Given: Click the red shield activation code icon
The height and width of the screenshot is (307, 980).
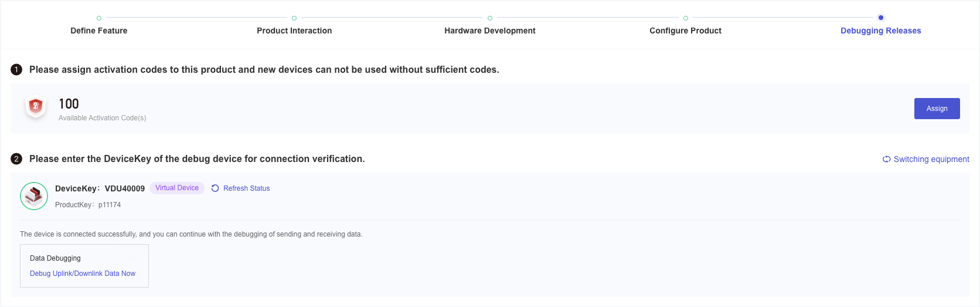Looking at the screenshot, I should [36, 107].
